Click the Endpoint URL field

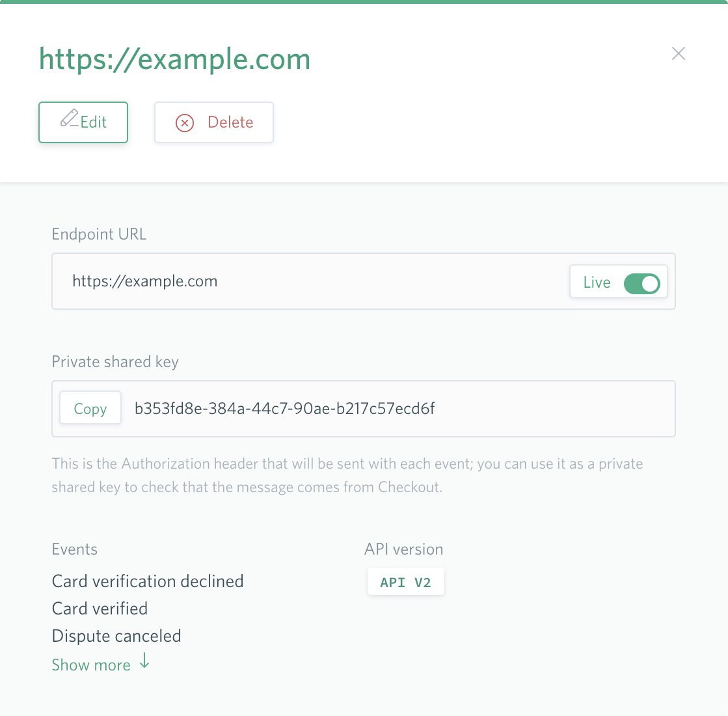364,281
